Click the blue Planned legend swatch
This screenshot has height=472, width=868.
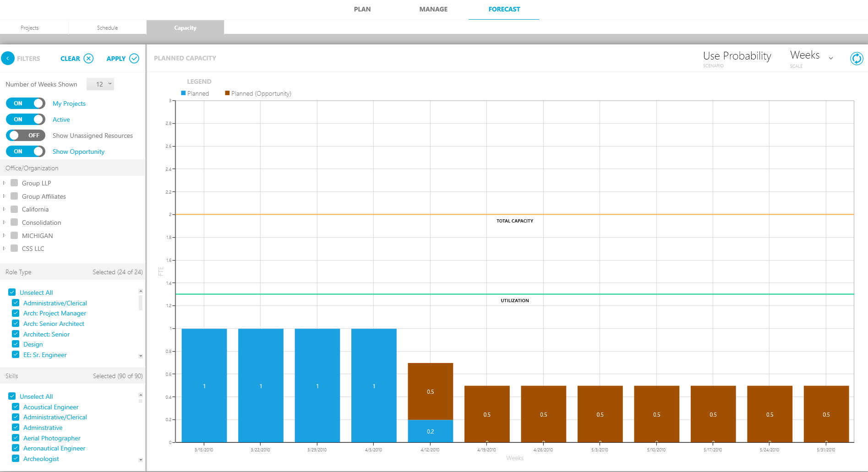pos(184,93)
